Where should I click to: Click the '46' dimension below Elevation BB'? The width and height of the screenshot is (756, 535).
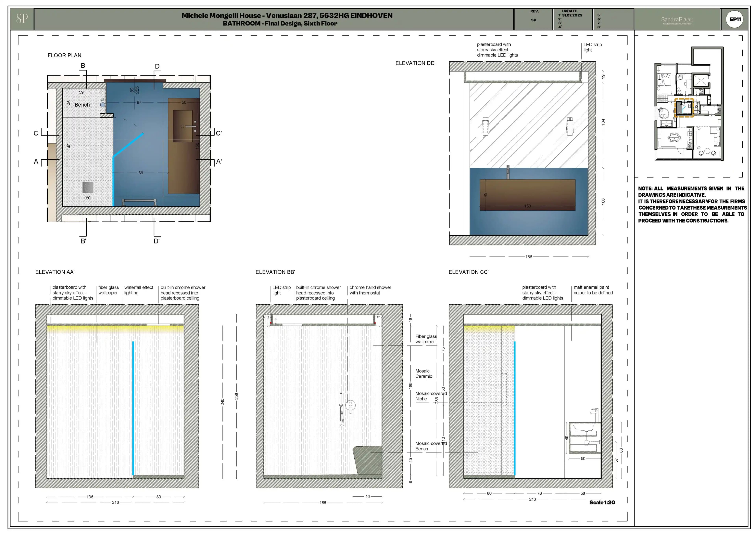(367, 496)
